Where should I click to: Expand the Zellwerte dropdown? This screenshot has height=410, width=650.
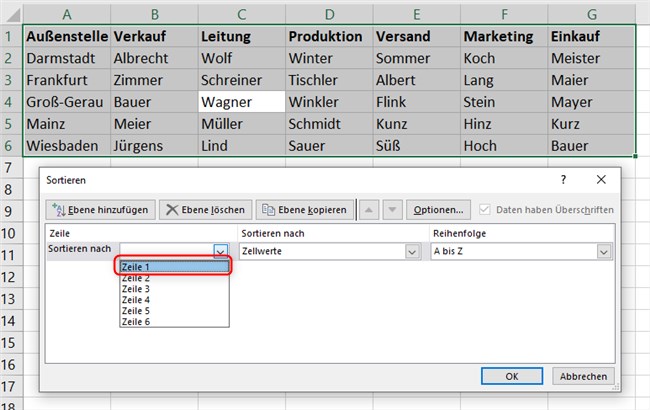[412, 252]
